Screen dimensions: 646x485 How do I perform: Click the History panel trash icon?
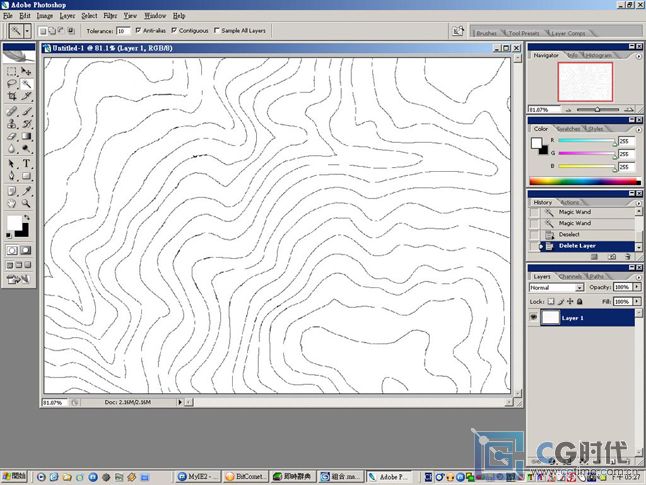coord(627,256)
